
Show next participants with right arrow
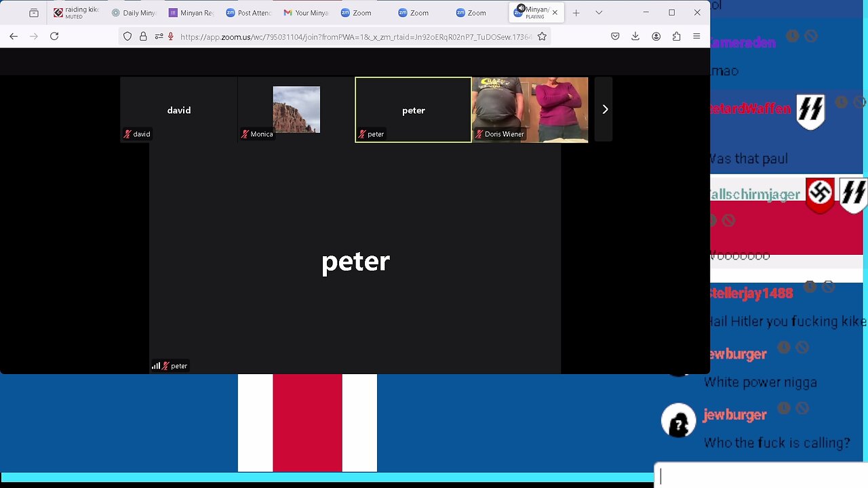605,109
